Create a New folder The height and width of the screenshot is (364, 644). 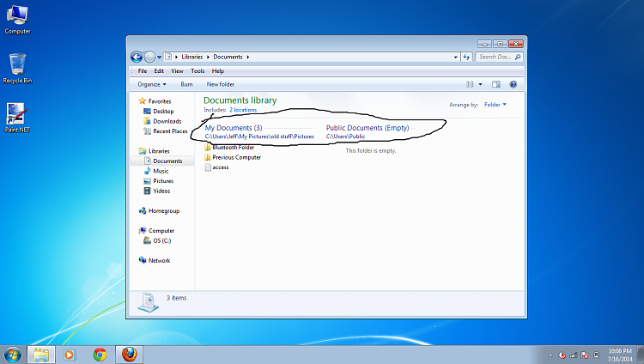221,84
